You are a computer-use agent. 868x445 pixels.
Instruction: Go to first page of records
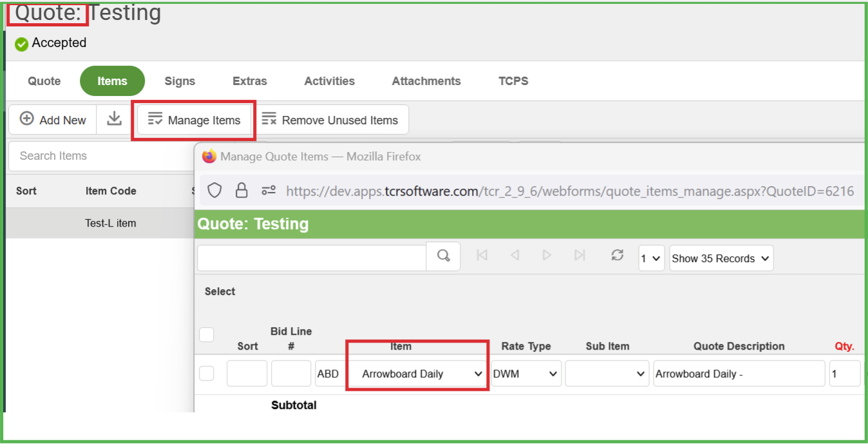482,256
